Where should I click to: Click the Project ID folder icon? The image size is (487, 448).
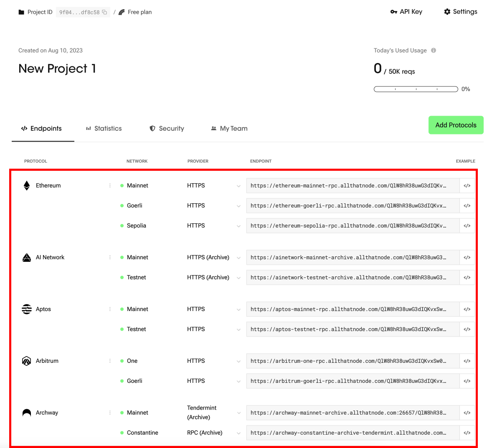click(x=21, y=12)
